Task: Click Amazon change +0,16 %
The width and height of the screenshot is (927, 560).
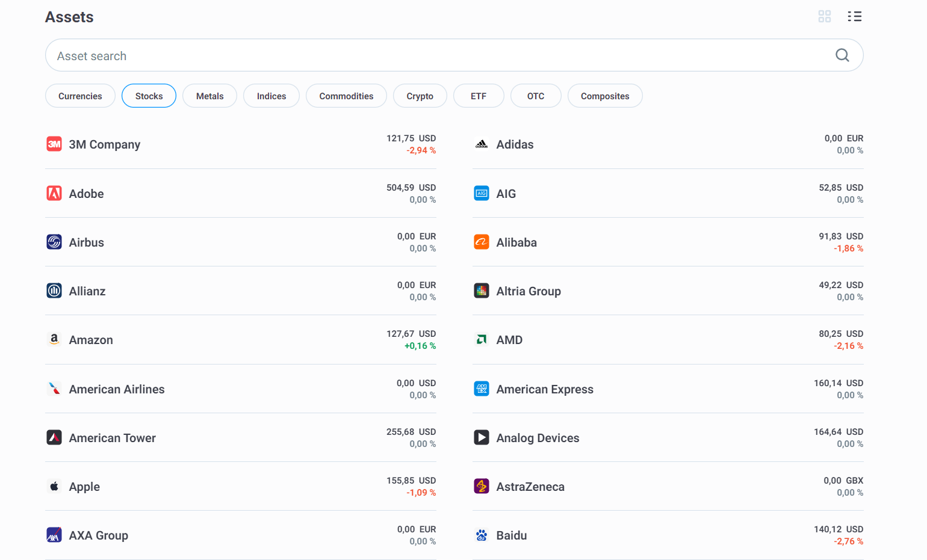Action: 420,346
